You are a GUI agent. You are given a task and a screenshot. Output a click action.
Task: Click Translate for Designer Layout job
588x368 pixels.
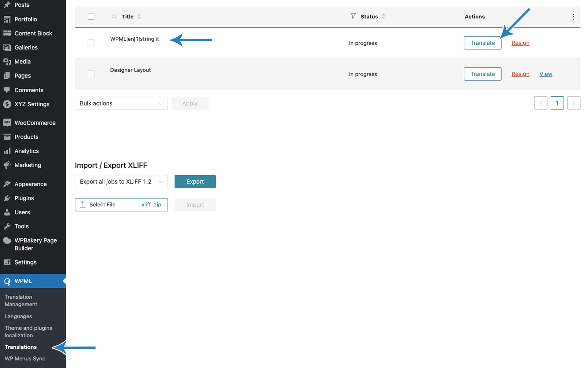[x=482, y=74]
